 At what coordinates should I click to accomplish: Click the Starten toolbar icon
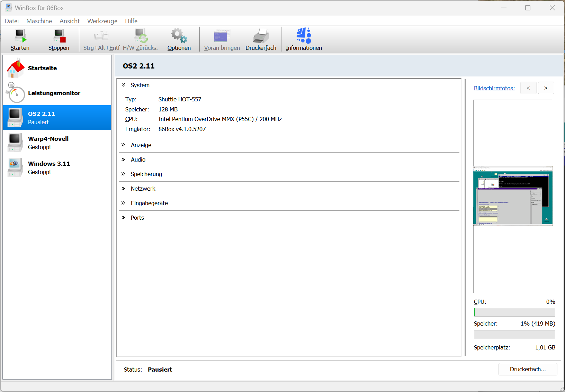coord(20,36)
